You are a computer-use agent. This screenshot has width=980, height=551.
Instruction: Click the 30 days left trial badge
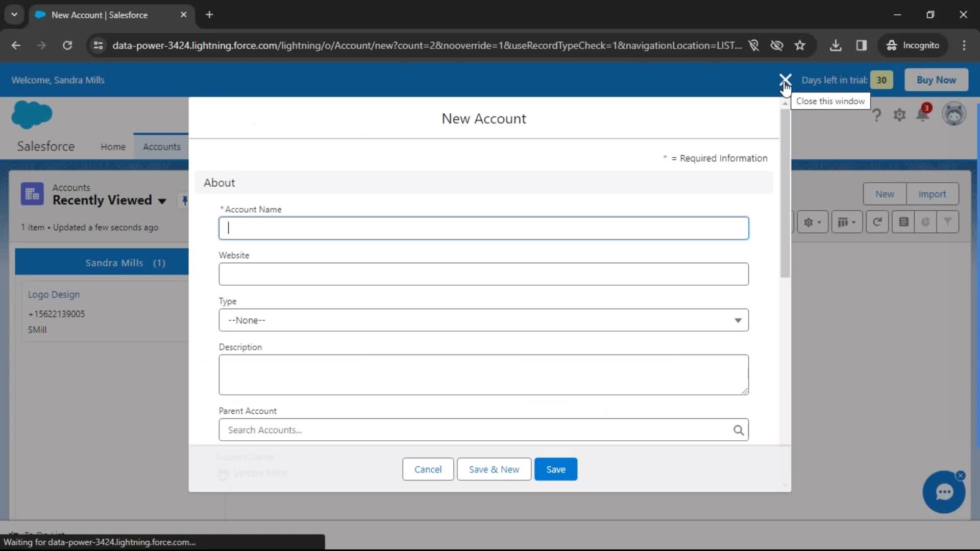881,80
